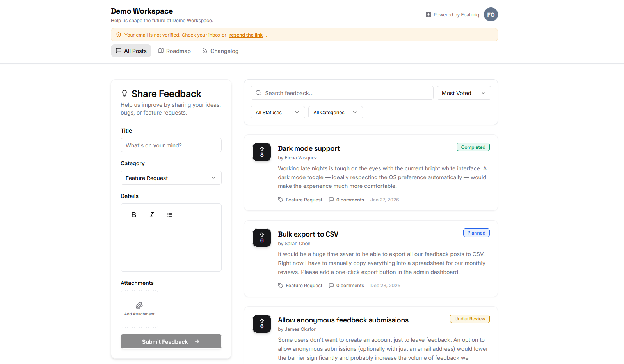Click Powered by Featuriq link

(452, 14)
